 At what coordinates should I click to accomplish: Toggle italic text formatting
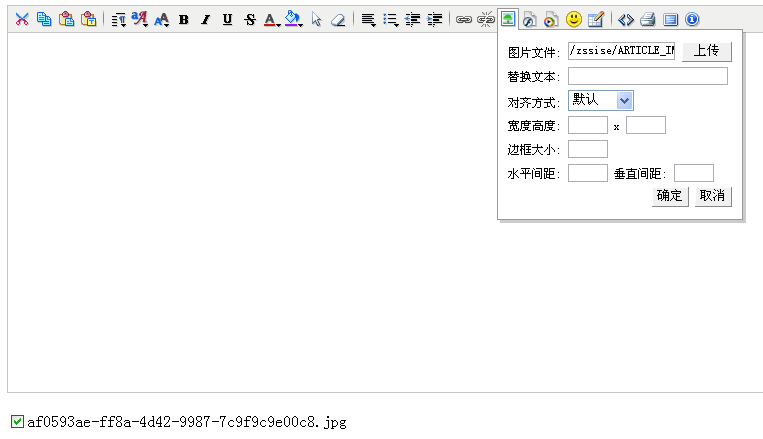pos(205,19)
